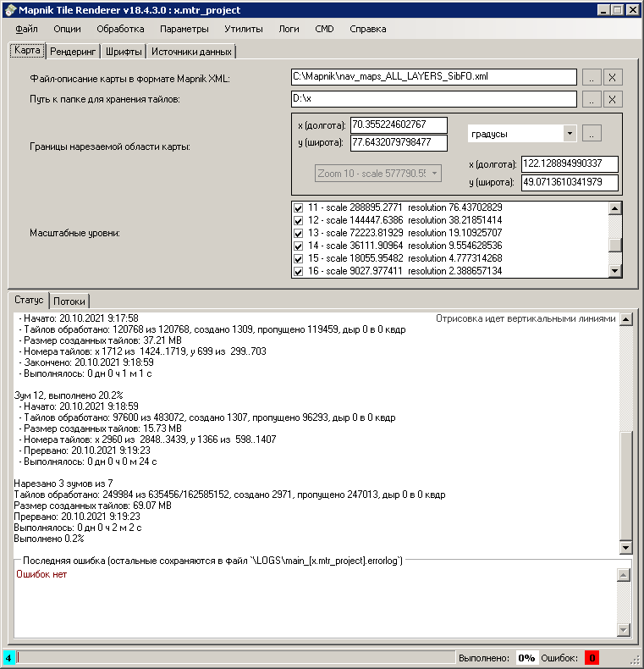Click last error panel up arrow
The width and height of the screenshot is (644, 669).
pyautogui.click(x=624, y=575)
